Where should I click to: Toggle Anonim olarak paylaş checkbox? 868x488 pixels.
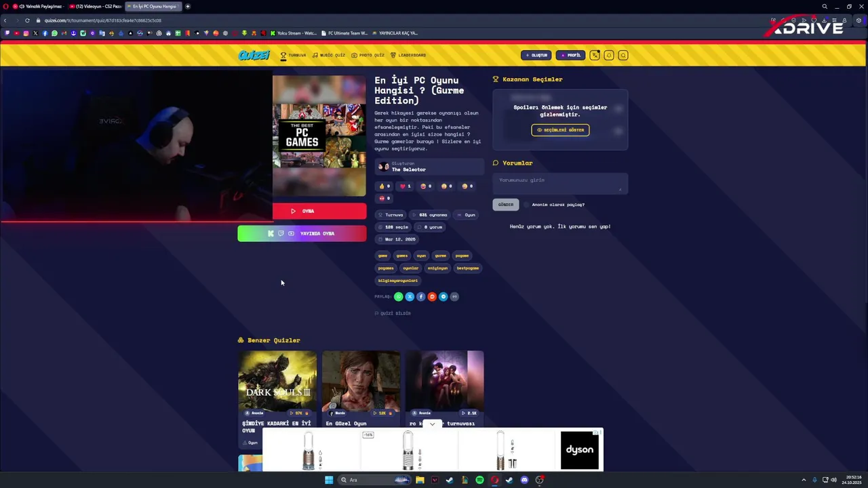[526, 205]
